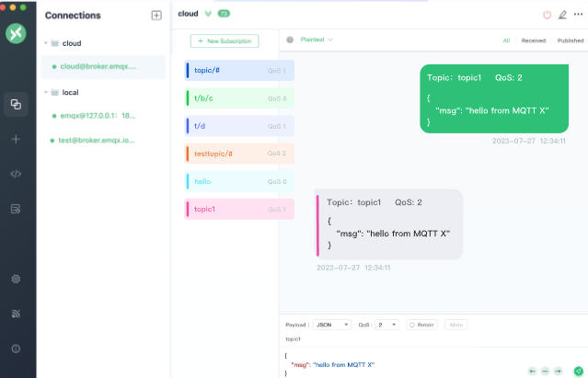Click the red disconnect power icon
The width and height of the screenshot is (588, 378).
coord(548,15)
